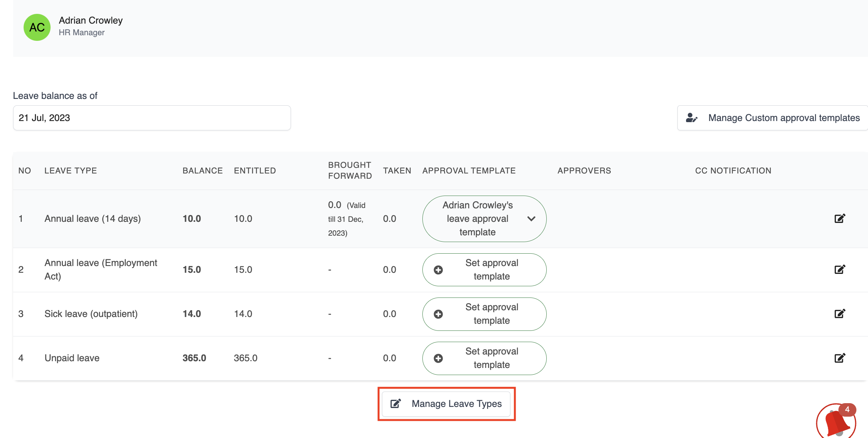Edit the Sick leave (outpatient) row
Screen dimensions: 868x438
[840, 314]
